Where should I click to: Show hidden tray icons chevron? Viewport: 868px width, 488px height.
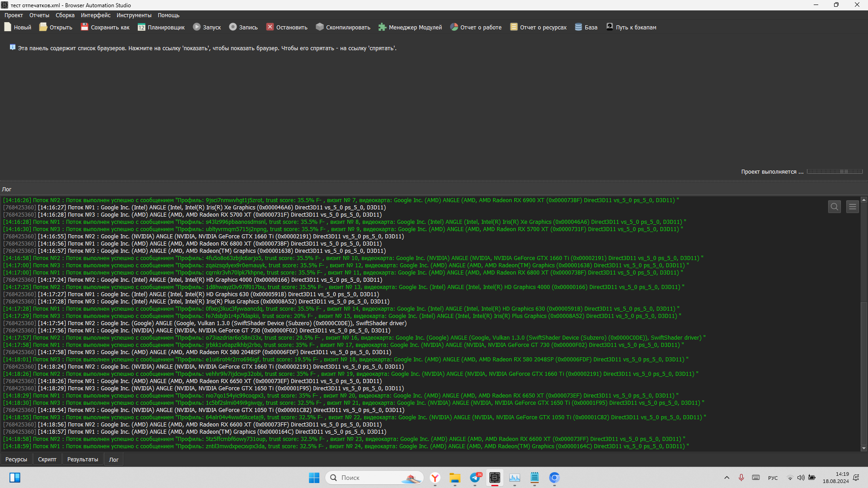click(727, 478)
